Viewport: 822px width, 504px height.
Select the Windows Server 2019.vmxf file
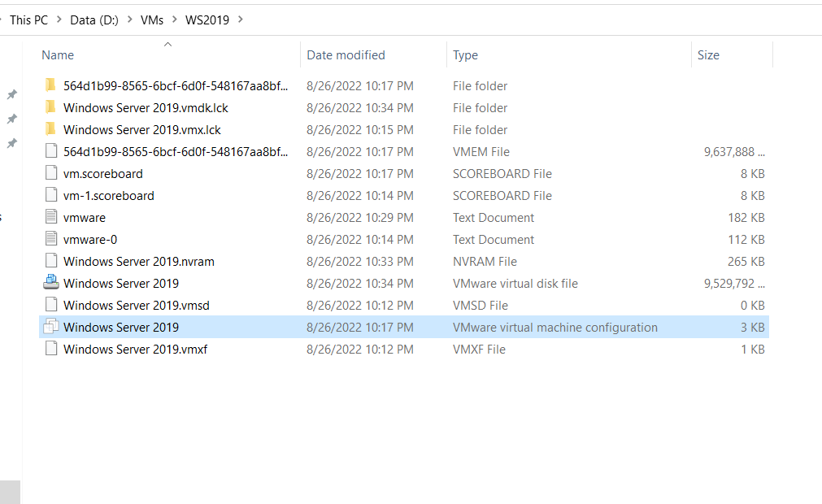click(x=135, y=349)
